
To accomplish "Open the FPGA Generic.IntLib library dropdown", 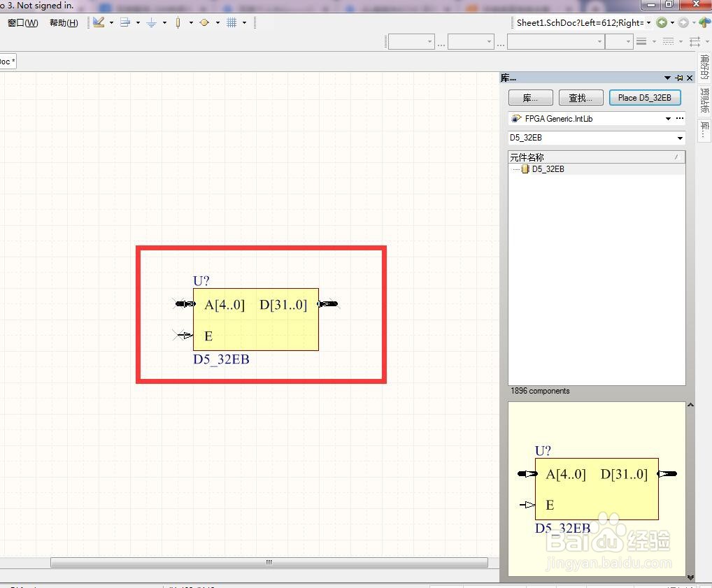I will coord(668,119).
